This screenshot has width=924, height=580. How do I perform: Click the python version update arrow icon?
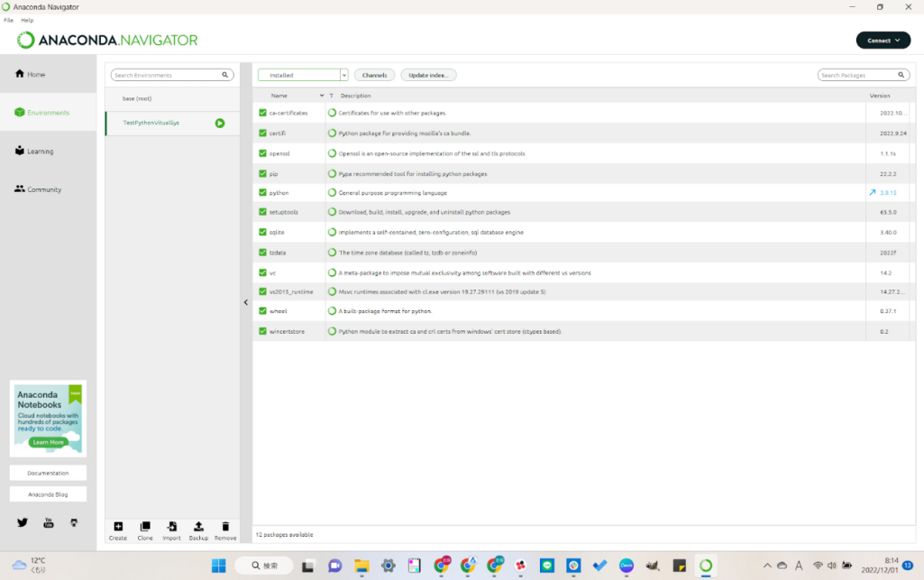pyautogui.click(x=872, y=193)
